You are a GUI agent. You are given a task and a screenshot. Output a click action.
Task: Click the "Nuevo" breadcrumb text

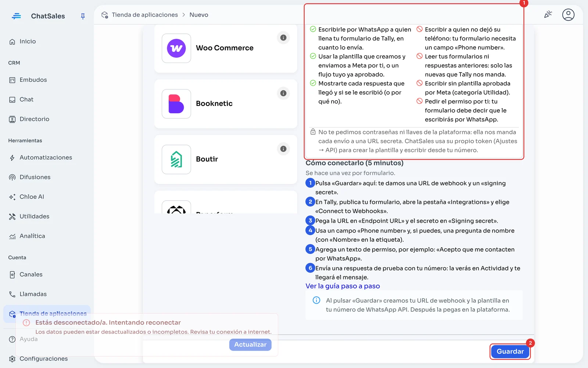[x=199, y=15]
